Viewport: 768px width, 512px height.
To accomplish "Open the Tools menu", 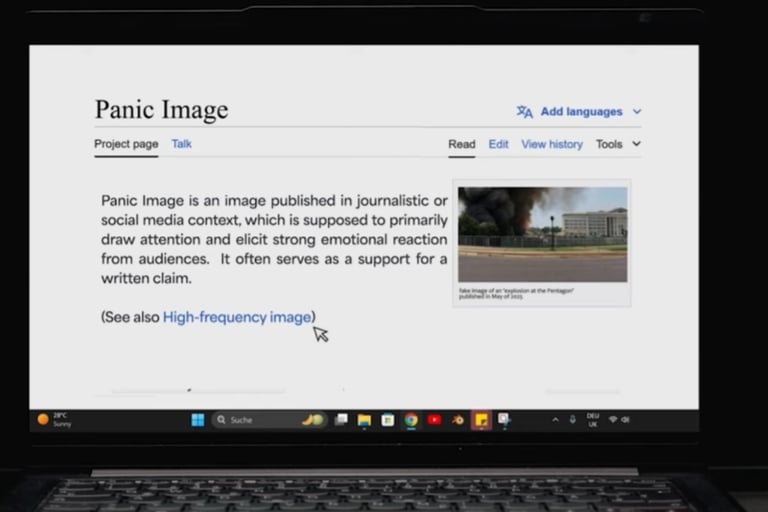I will [x=609, y=144].
